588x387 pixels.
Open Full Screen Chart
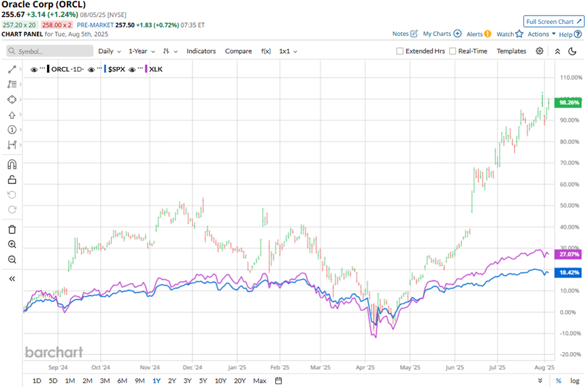pyautogui.click(x=554, y=21)
